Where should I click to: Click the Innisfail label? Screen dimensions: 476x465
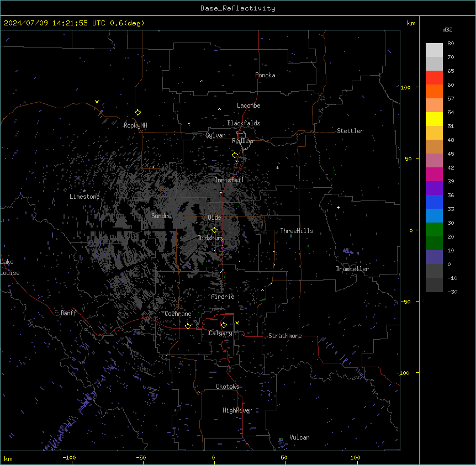pyautogui.click(x=229, y=180)
